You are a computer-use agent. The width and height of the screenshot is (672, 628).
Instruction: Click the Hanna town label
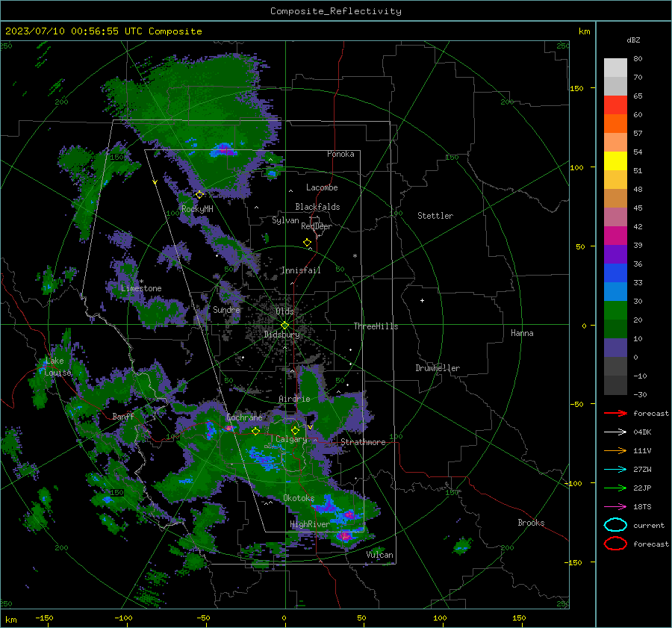(522, 333)
